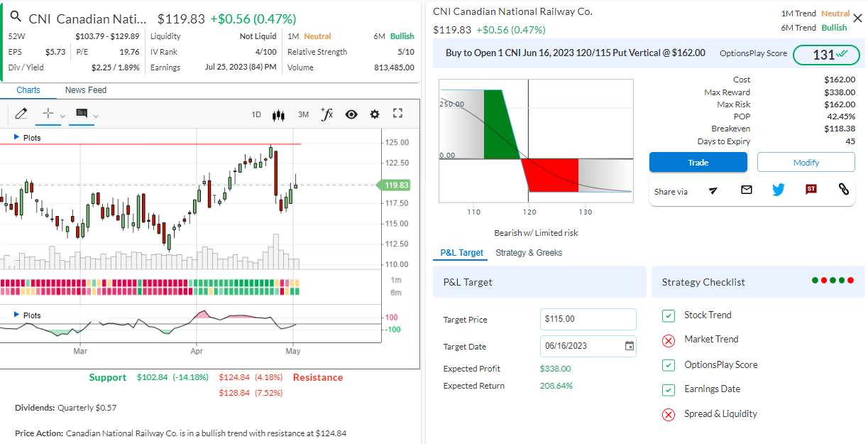
Task: Open chart settings gear
Action: [375, 114]
